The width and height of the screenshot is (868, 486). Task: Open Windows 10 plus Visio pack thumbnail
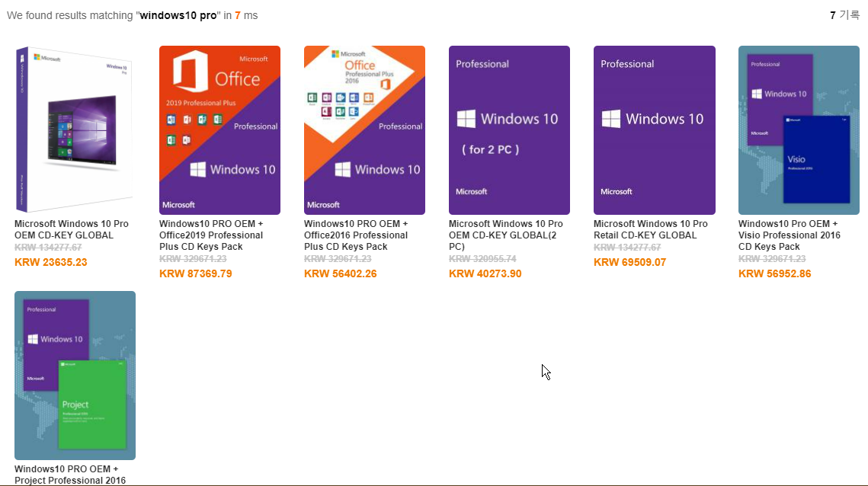[799, 130]
